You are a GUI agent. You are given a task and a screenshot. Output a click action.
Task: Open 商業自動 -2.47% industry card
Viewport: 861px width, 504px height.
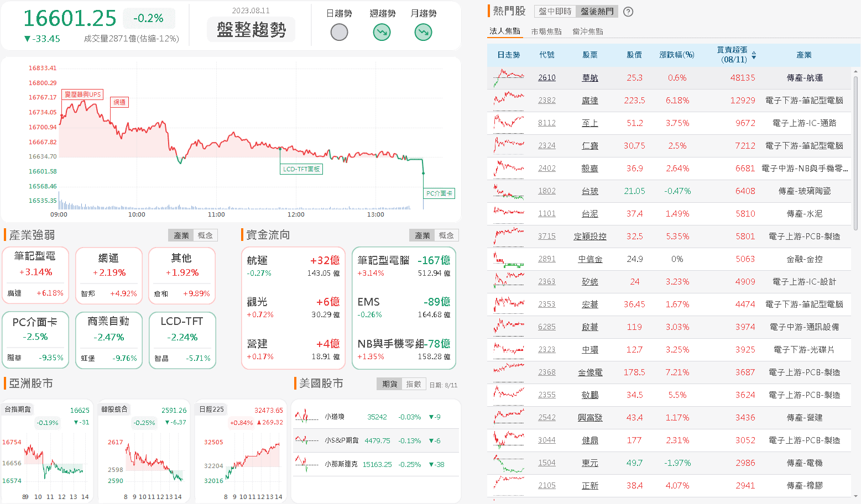tap(109, 340)
